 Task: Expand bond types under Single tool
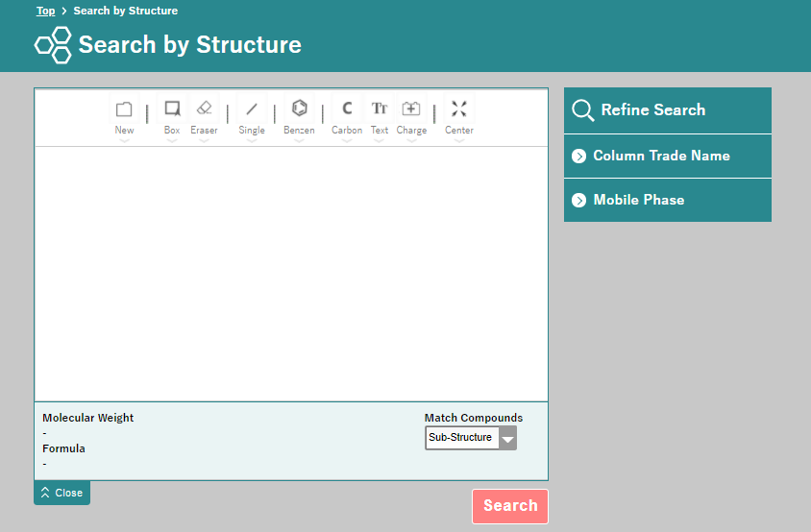252,140
